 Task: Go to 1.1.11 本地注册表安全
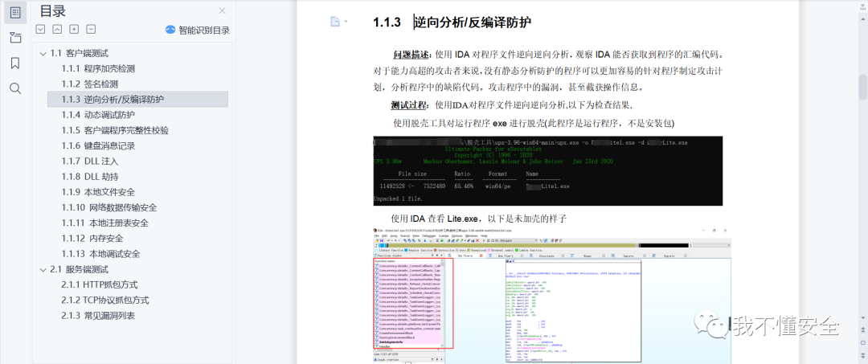[104, 223]
